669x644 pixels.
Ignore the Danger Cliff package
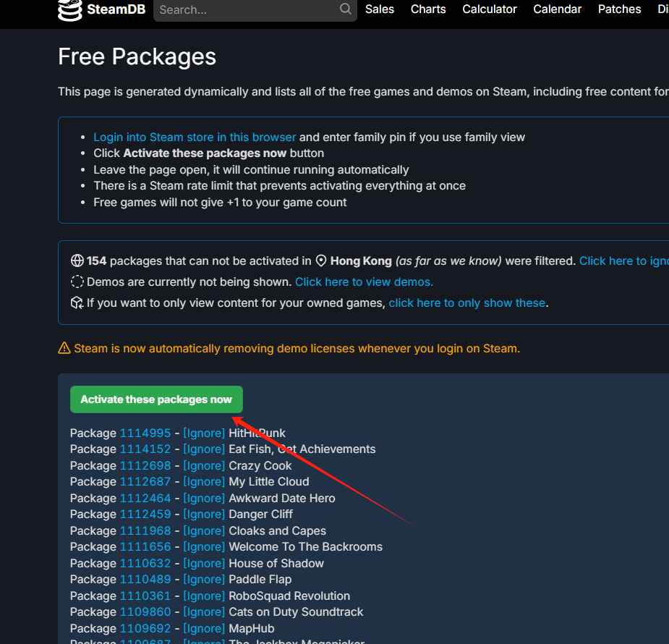coord(204,514)
